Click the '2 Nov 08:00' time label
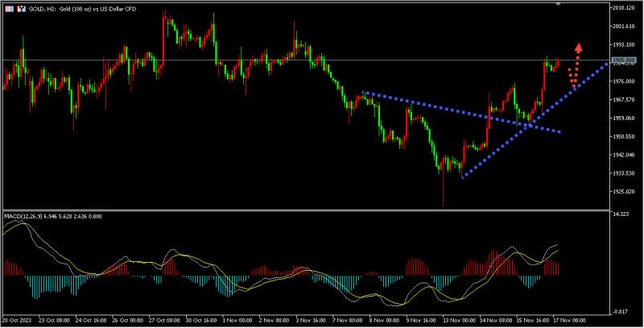Screen dimensions: 644x328 273,320
